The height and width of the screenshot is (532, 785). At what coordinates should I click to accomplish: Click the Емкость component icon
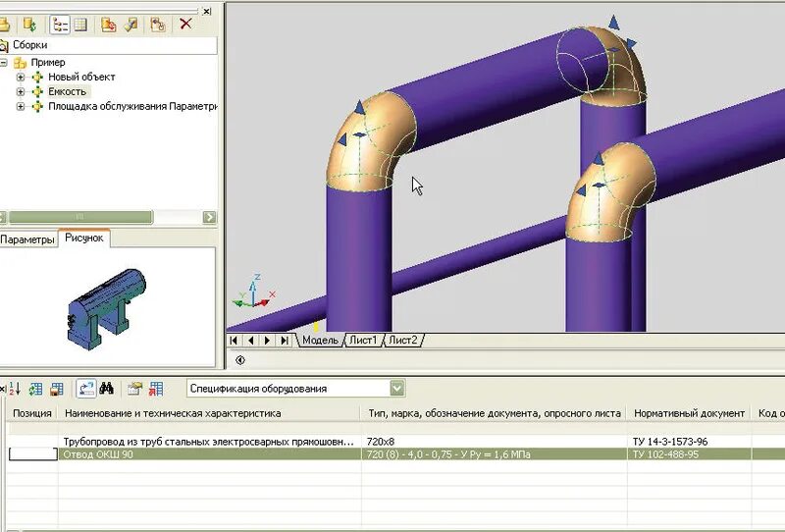(37, 91)
